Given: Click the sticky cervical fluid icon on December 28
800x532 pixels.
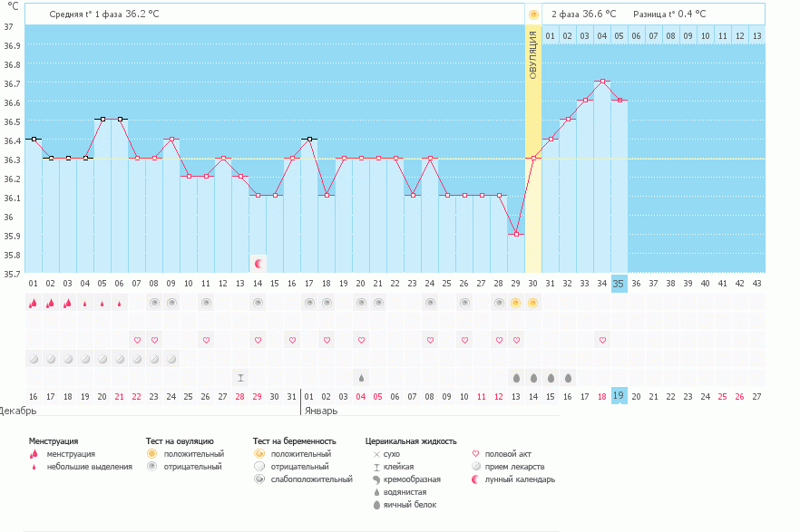Looking at the screenshot, I should 240,377.
